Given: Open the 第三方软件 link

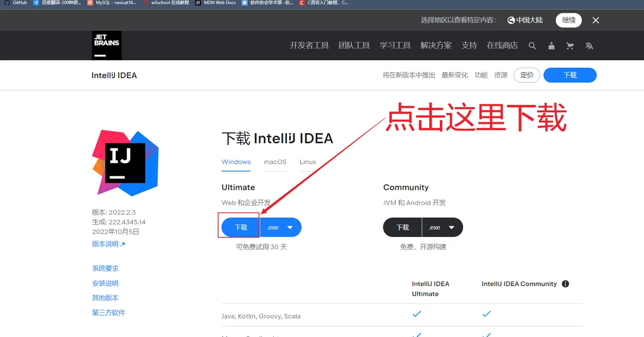Looking at the screenshot, I should click(109, 313).
